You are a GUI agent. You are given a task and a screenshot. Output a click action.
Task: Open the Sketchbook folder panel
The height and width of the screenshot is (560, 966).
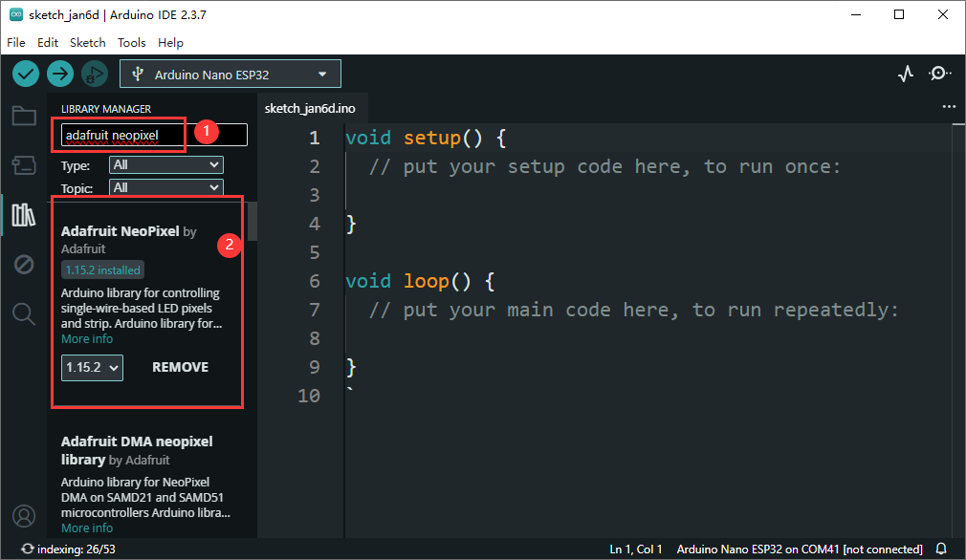coord(24,117)
